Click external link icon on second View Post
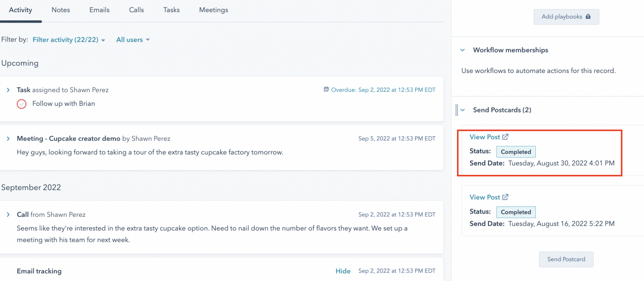 coord(505,197)
